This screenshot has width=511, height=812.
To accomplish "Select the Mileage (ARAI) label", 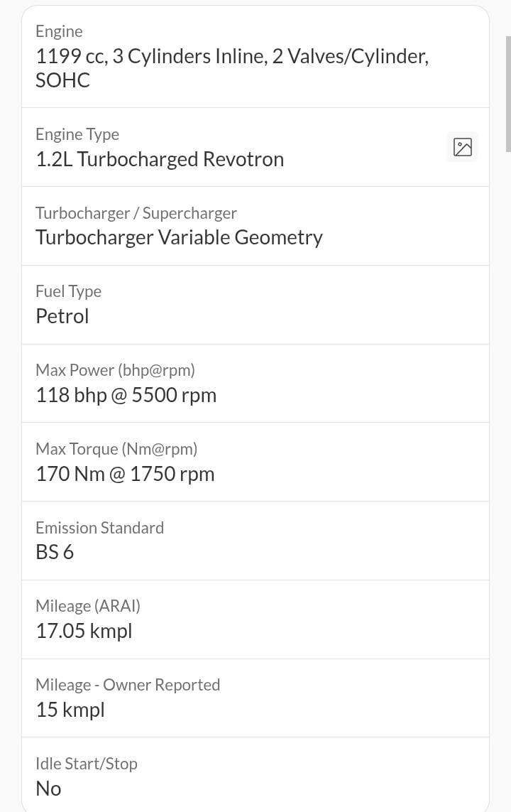I will (88, 606).
